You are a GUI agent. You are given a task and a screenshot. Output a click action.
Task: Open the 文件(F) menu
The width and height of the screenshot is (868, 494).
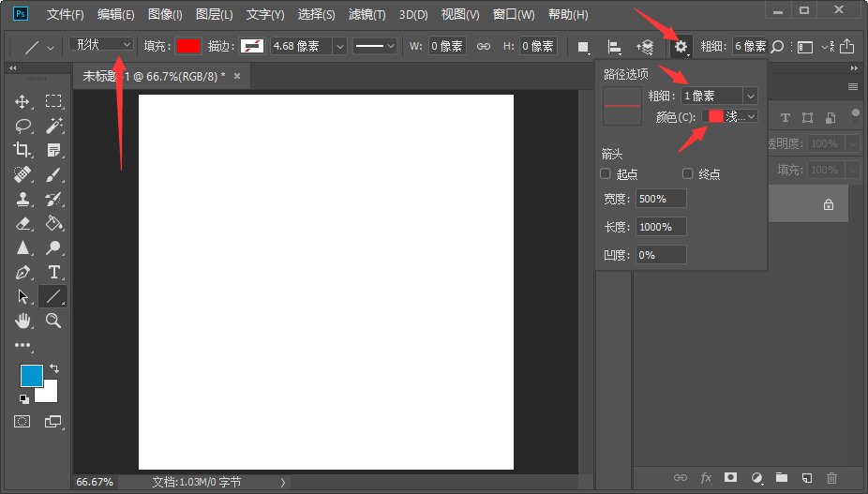pyautogui.click(x=66, y=14)
